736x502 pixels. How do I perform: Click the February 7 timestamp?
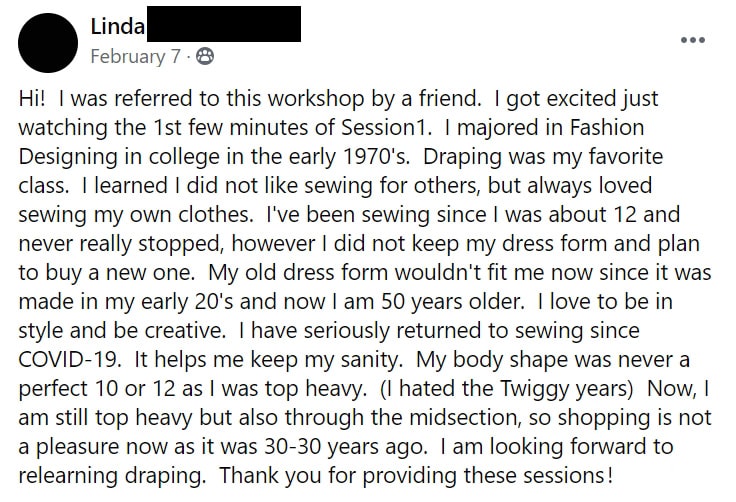135,56
